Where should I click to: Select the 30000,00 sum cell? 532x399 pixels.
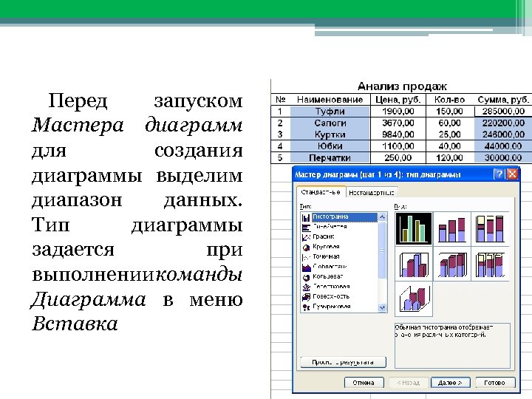tap(503, 157)
